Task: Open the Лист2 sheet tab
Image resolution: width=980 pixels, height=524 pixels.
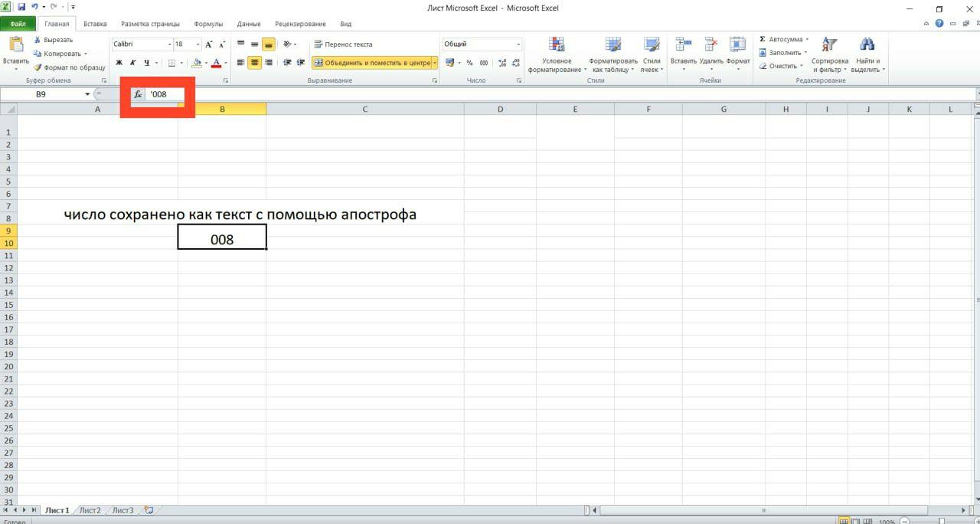Action: click(x=90, y=510)
